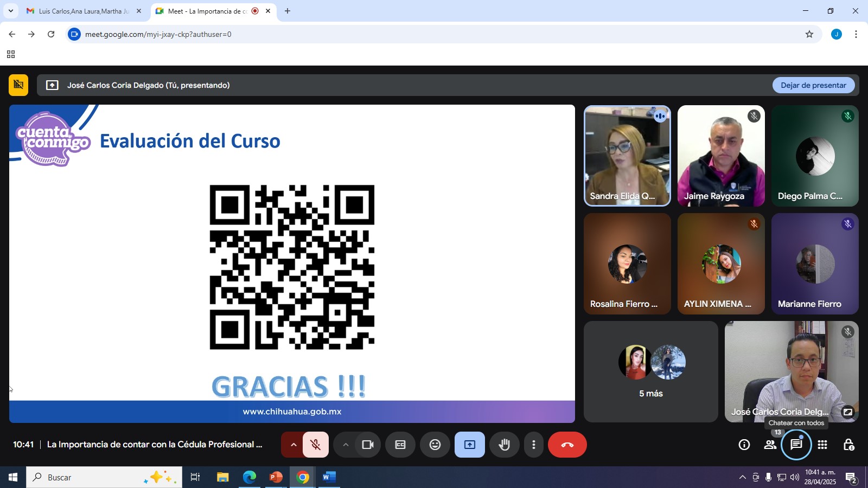Open the activities grid icon
The height and width of the screenshot is (488, 868).
(x=822, y=445)
